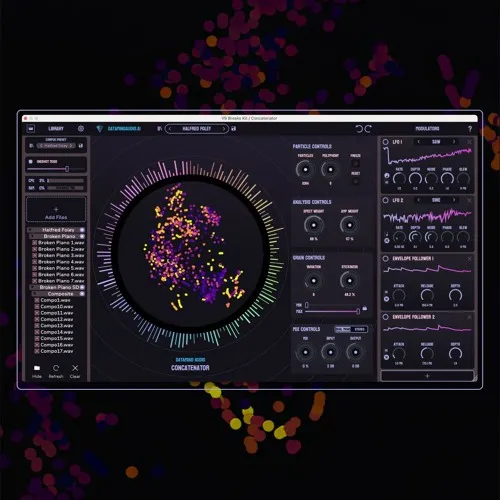Image resolution: width=500 pixels, height=500 pixels.
Task: Open the Modulators panel header
Action: click(427, 129)
